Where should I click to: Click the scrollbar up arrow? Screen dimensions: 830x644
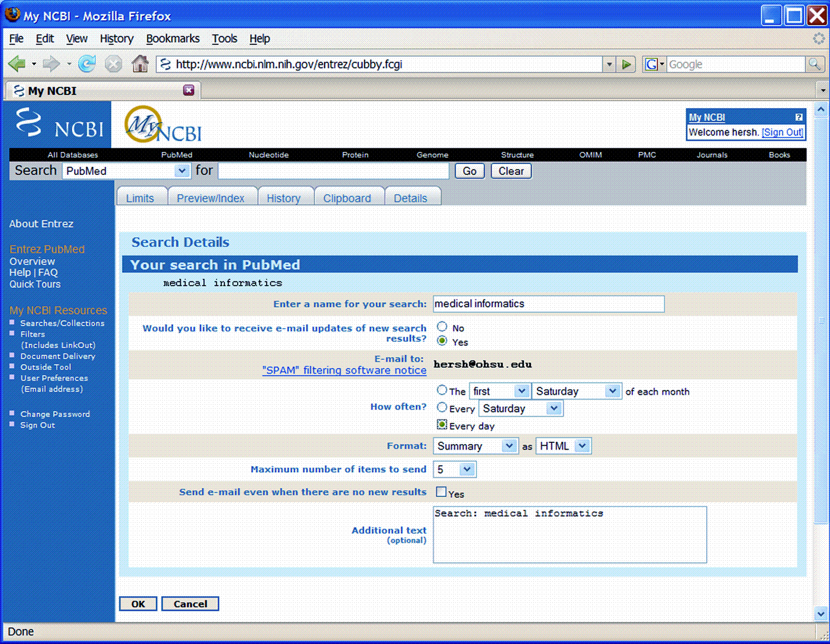(x=821, y=109)
